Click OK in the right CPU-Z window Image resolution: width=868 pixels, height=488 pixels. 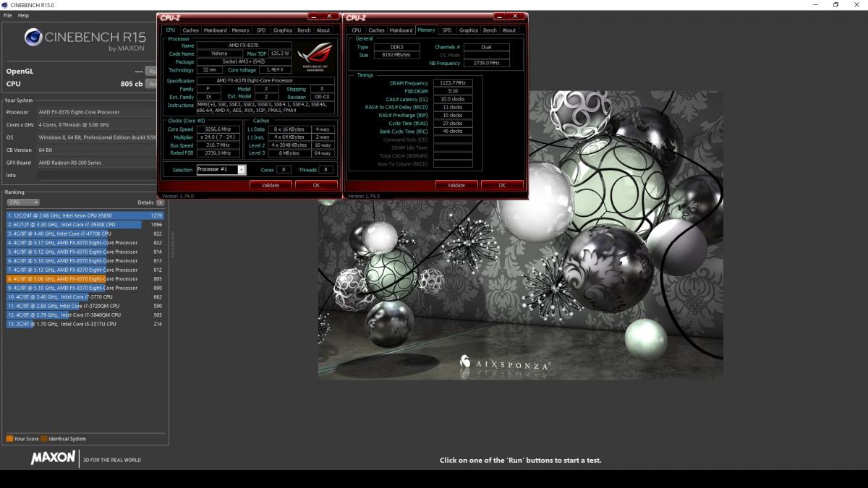coord(502,185)
